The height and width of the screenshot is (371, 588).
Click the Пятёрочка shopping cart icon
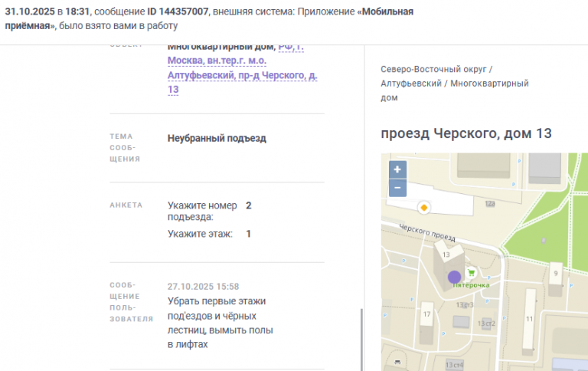pyautogui.click(x=472, y=273)
